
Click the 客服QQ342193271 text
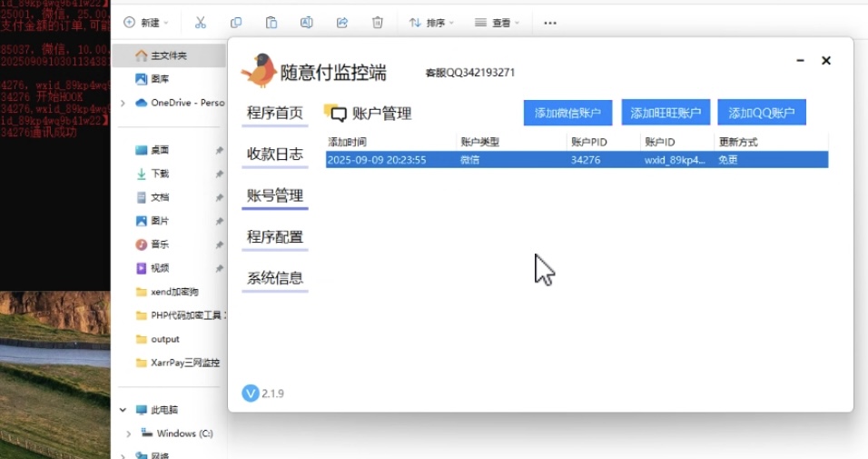click(x=470, y=73)
